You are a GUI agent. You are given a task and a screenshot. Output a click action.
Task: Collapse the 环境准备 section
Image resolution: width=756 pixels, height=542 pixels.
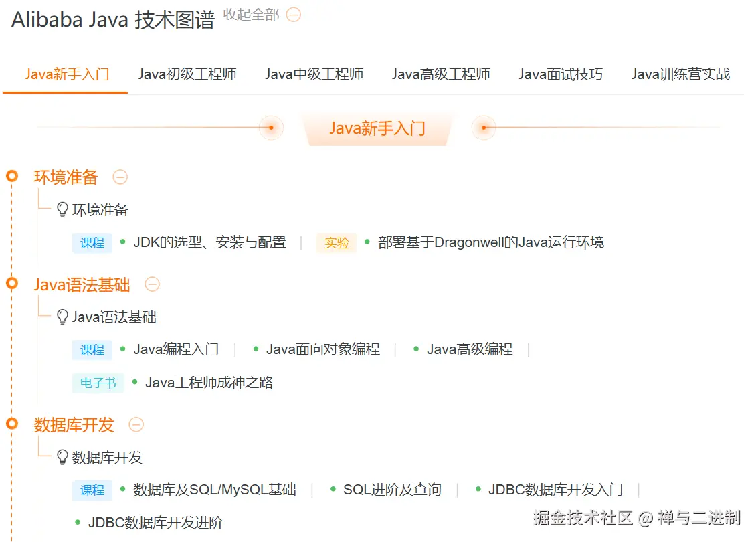tap(120, 177)
